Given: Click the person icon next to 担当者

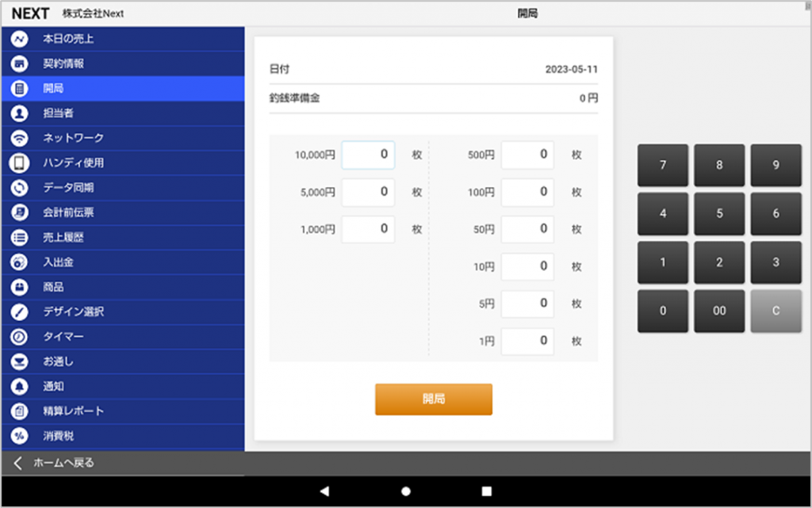Looking at the screenshot, I should click(x=20, y=113).
